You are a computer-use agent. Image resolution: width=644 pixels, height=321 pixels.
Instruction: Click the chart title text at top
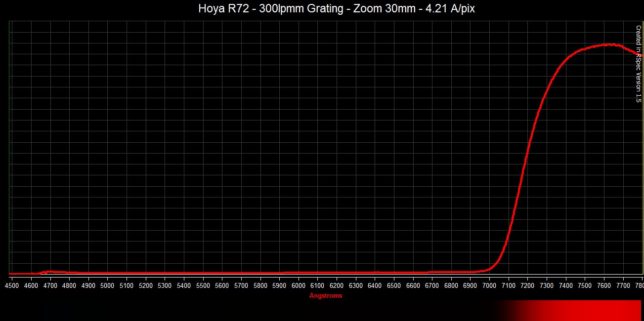point(336,9)
